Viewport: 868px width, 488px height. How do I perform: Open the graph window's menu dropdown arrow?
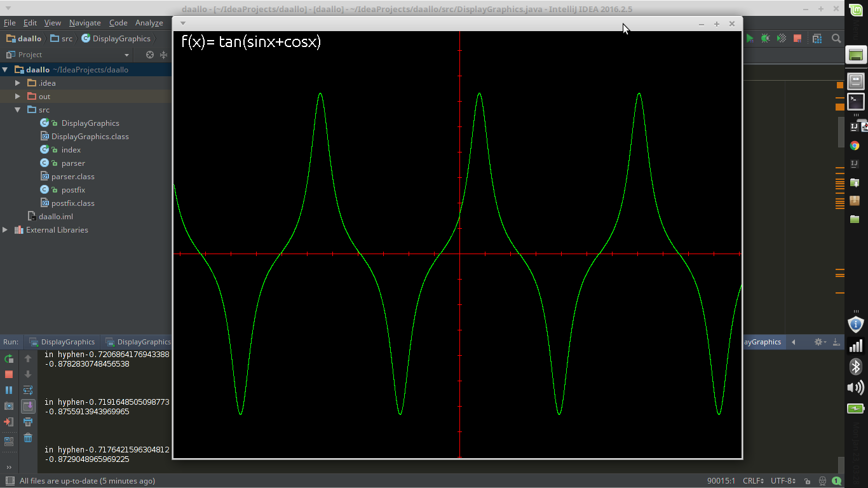pyautogui.click(x=183, y=24)
